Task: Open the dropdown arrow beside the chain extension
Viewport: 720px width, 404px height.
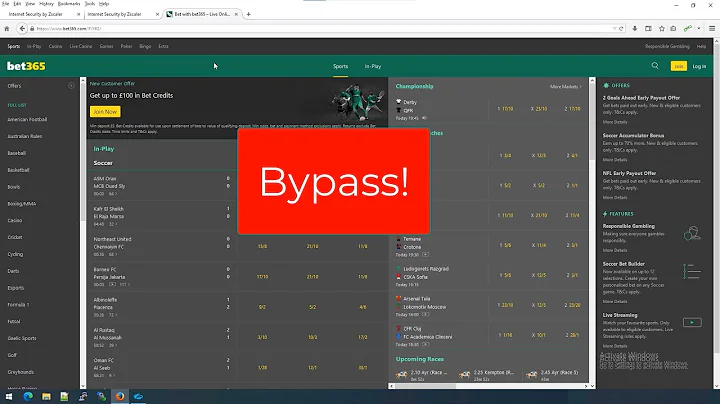Action: coord(698,28)
